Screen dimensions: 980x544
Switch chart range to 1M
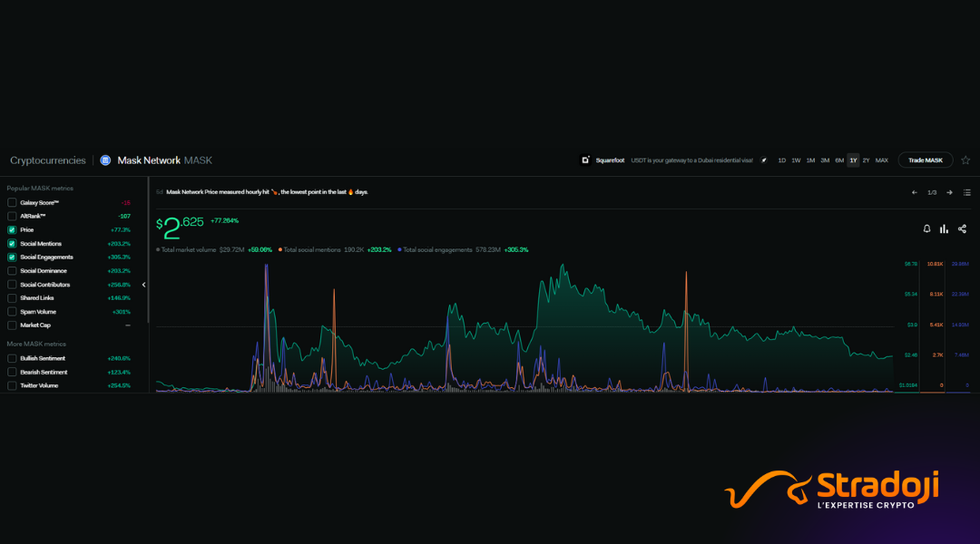click(810, 160)
